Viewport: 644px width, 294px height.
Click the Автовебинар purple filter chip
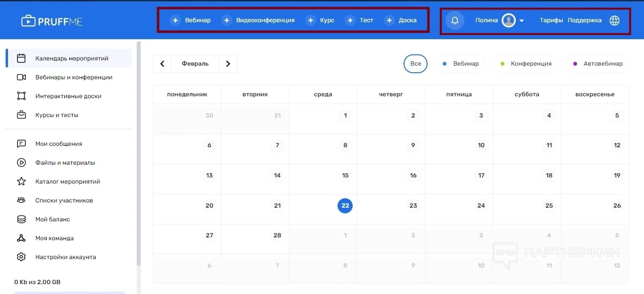click(597, 64)
